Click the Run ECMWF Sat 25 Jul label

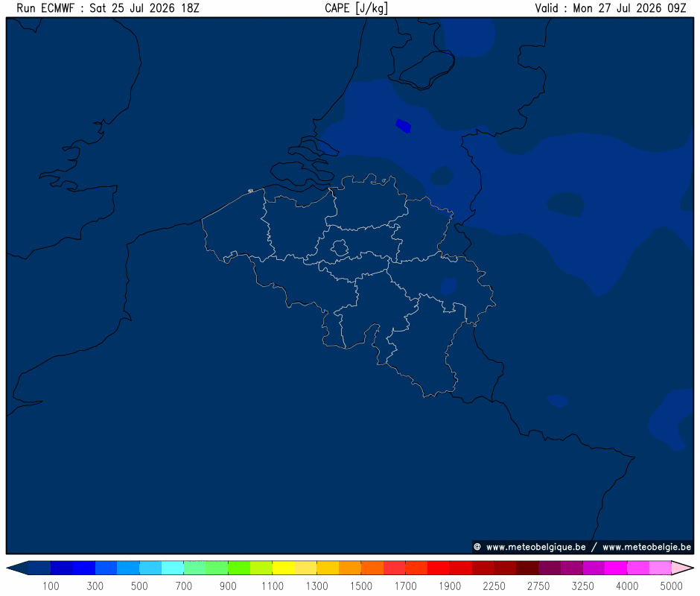108,8
